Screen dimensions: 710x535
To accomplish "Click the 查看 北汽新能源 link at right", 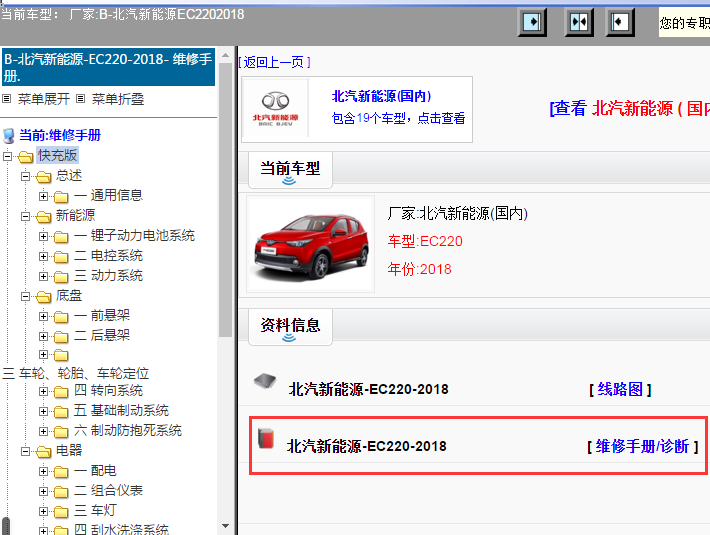I will pyautogui.click(x=629, y=109).
